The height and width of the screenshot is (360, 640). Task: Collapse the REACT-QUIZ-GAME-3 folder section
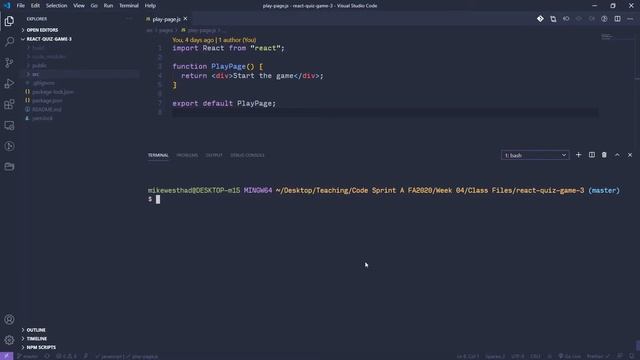tap(49, 39)
